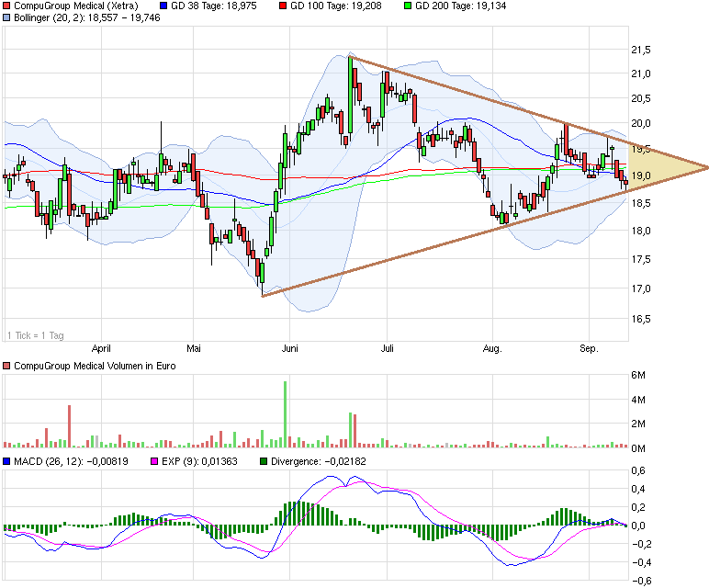The height and width of the screenshot is (588, 709).
Task: Click the triangle apex right of the chart
Action: tap(706, 168)
